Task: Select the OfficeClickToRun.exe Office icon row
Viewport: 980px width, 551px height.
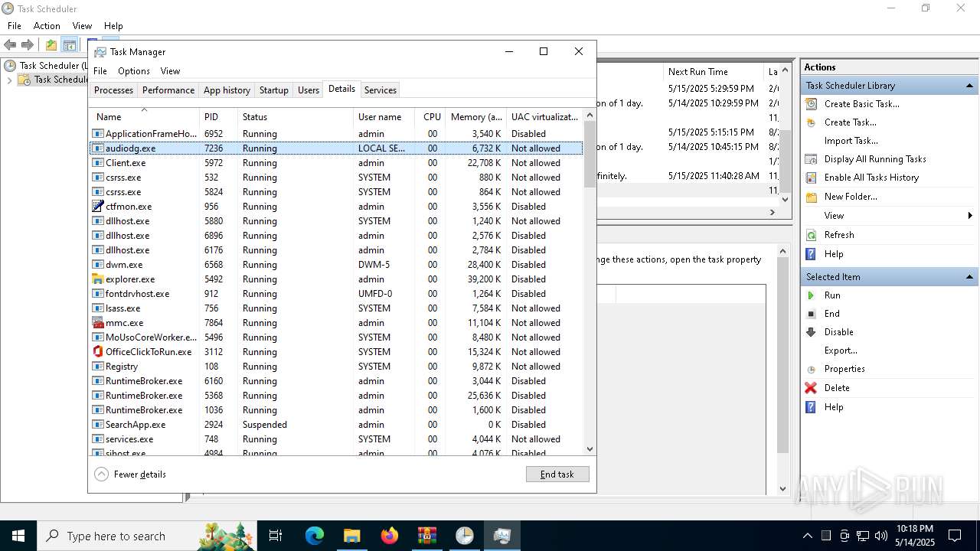Action: coord(335,352)
